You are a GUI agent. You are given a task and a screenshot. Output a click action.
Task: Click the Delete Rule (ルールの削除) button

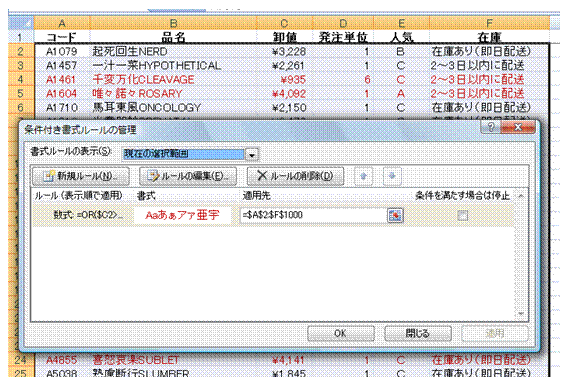(295, 176)
